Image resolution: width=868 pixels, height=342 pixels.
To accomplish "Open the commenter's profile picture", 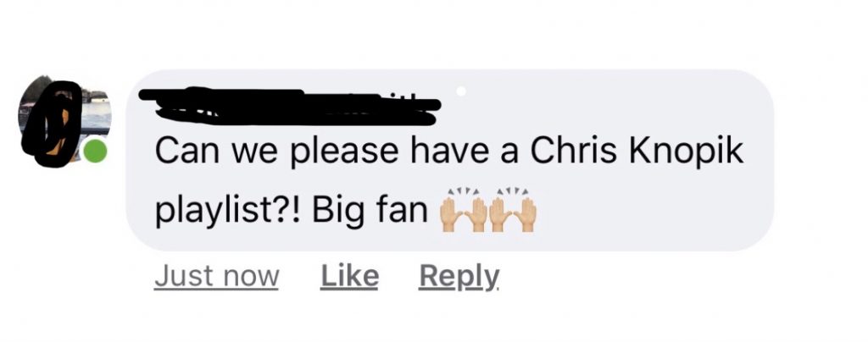I will pos(64,119).
